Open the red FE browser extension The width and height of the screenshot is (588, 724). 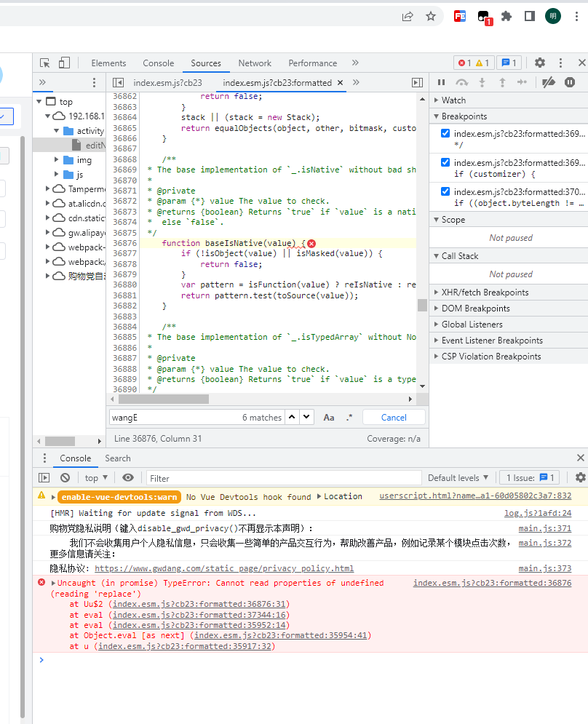click(460, 17)
